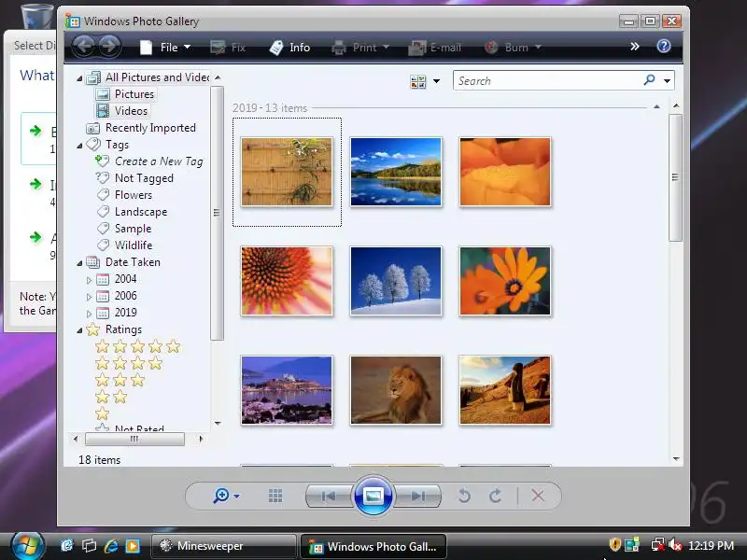
Task: Select the snowy winter trees thumbnail
Action: click(396, 281)
